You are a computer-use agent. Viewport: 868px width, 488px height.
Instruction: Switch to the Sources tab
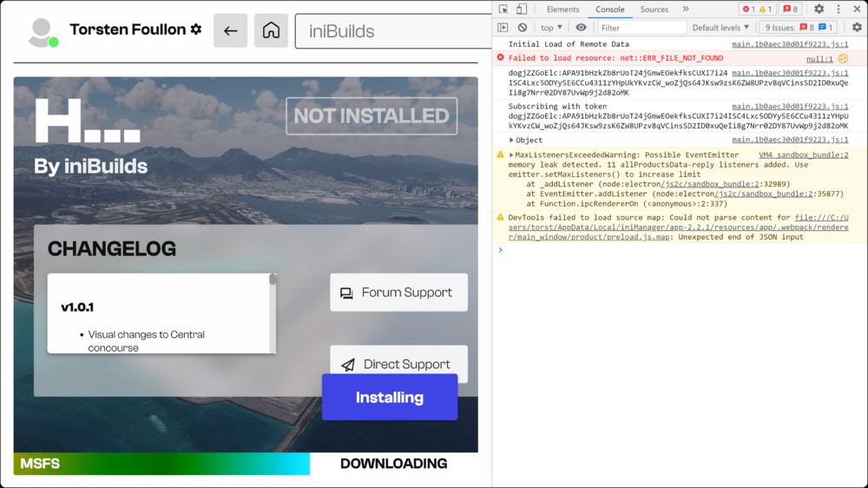(654, 10)
